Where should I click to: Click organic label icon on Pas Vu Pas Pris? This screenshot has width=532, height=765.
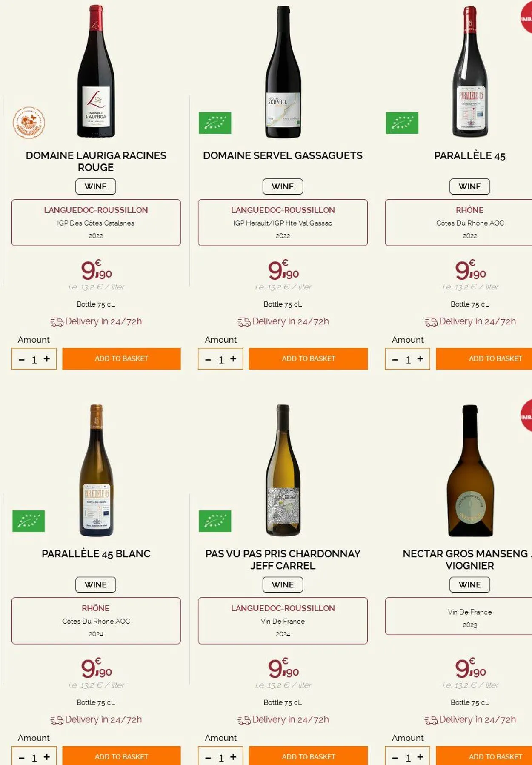pos(215,521)
